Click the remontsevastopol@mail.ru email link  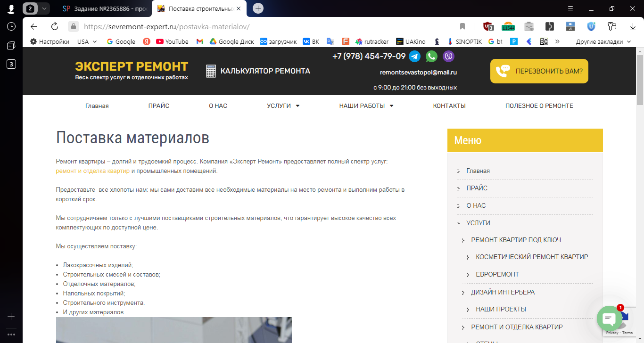click(x=418, y=72)
